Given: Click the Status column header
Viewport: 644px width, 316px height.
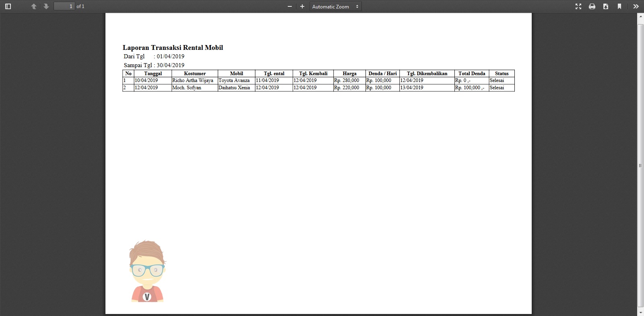Looking at the screenshot, I should tap(502, 74).
